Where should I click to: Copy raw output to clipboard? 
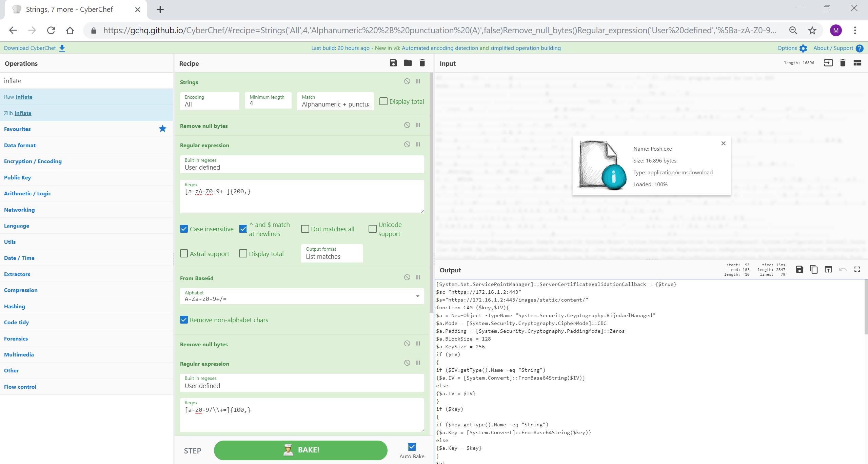click(814, 270)
